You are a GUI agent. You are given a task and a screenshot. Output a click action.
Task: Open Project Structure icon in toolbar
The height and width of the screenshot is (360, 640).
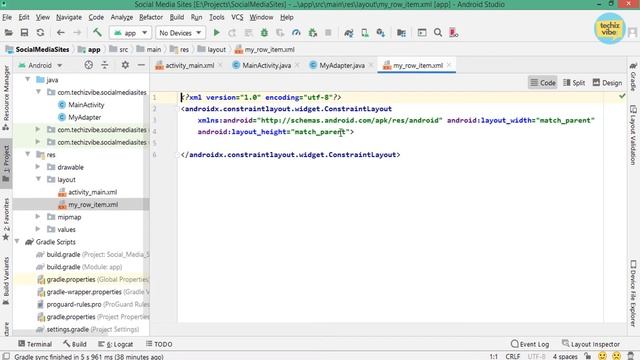401,33
